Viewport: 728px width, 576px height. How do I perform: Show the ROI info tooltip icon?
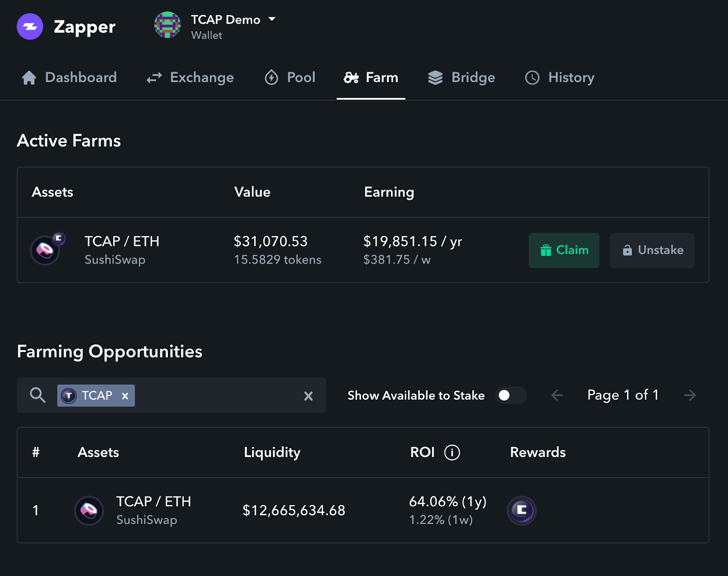coord(452,453)
